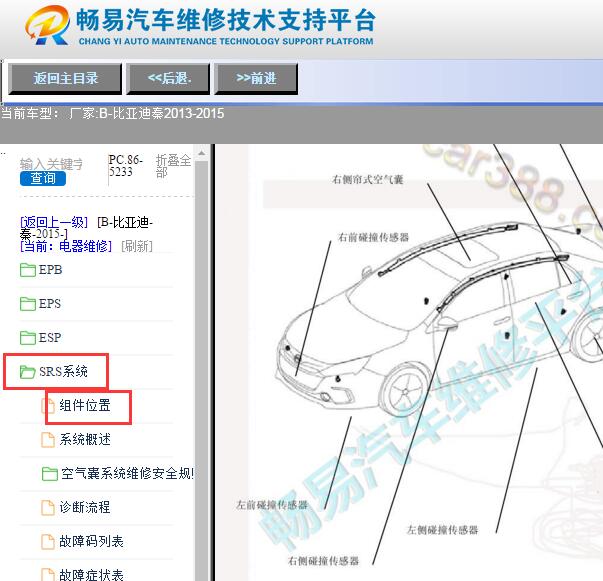Click the 右前碰撞传感器 diagram label
Viewport: 603px width, 581px height.
tap(373, 237)
